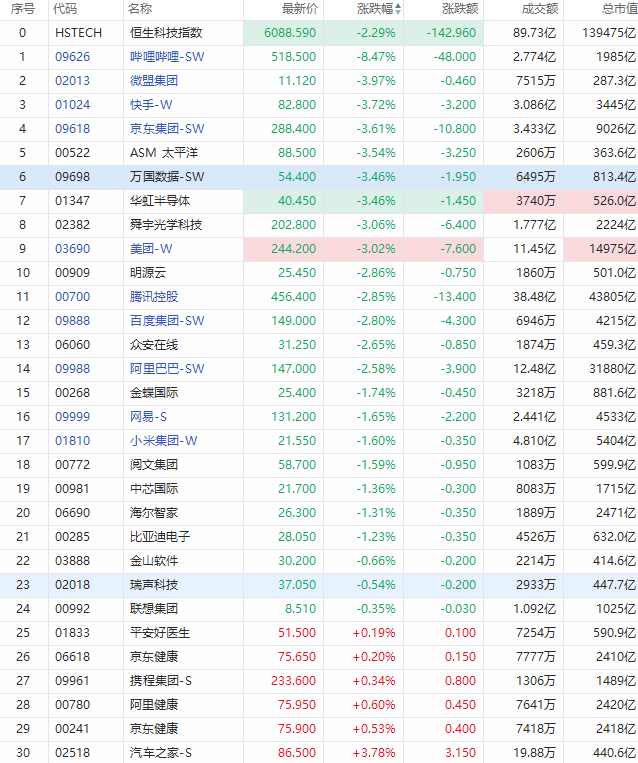Open stock code 03690 link

[x=73, y=249]
